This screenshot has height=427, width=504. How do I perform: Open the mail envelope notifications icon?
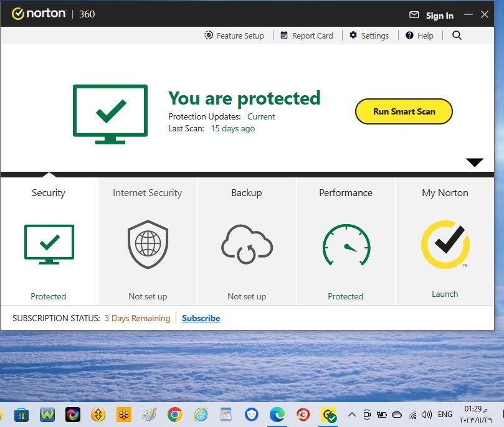[414, 15]
